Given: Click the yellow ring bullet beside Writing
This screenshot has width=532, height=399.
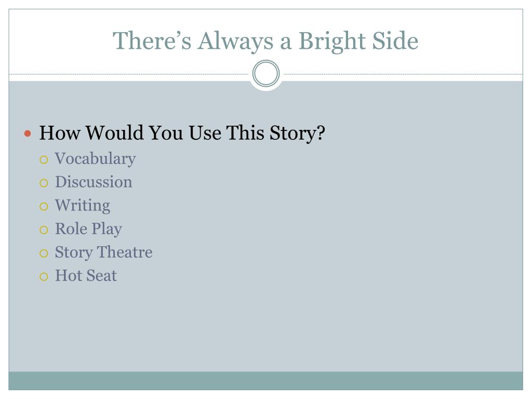Looking at the screenshot, I should (x=44, y=206).
